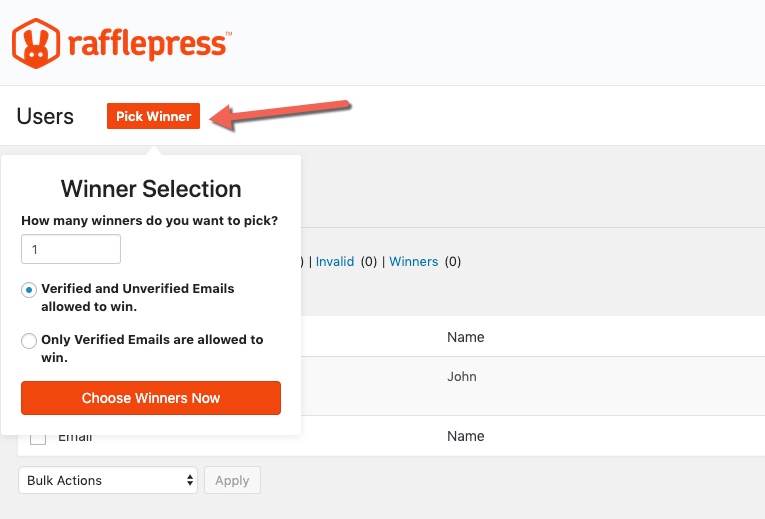Filter users by Winners link

[414, 262]
